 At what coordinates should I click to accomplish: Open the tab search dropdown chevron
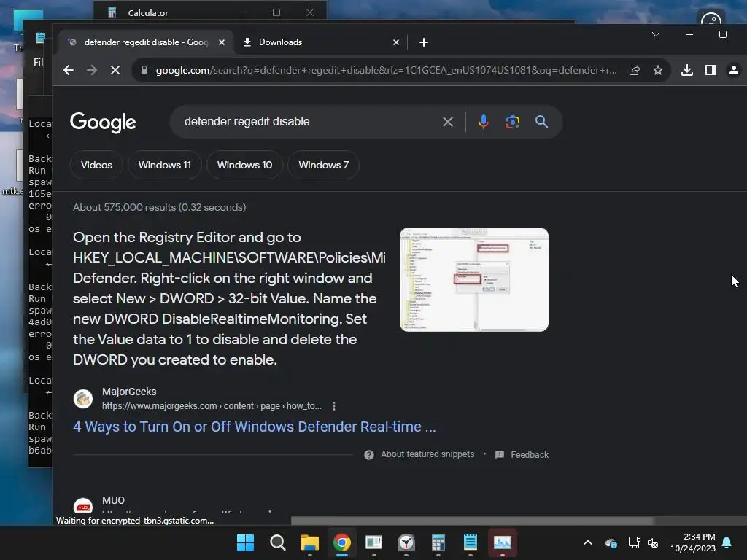tap(656, 34)
